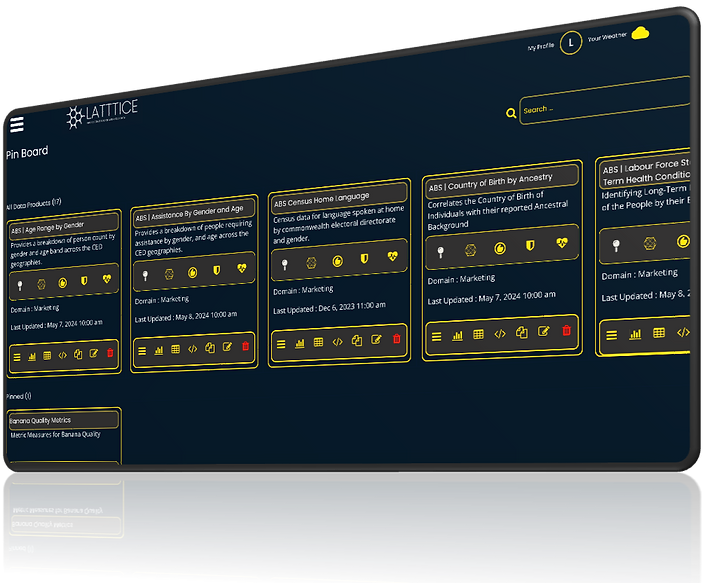Click the red trash icon on the Census Home Language card
The width and height of the screenshot is (705, 583).
click(397, 339)
